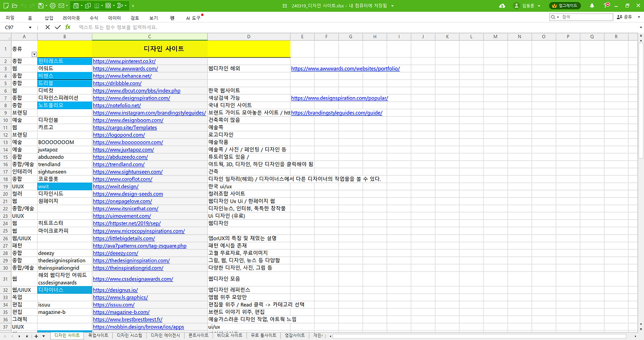Cancel the cell entry with the X
This screenshot has height=340, width=644.
pyautogui.click(x=48, y=27)
